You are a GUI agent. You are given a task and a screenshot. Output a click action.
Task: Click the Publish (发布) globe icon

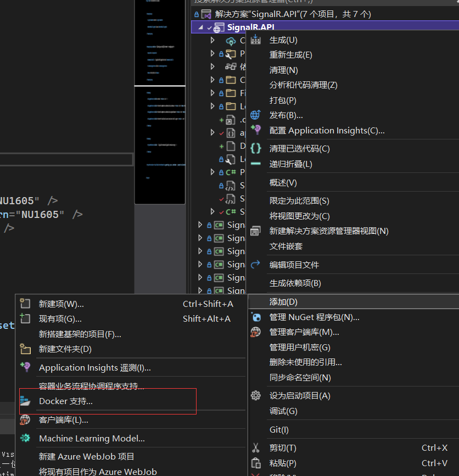click(x=255, y=115)
